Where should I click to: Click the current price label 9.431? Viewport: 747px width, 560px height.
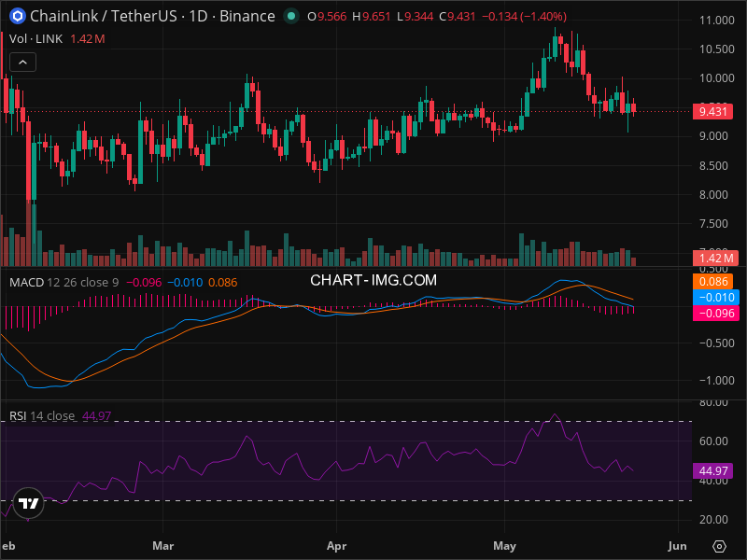[x=712, y=112]
